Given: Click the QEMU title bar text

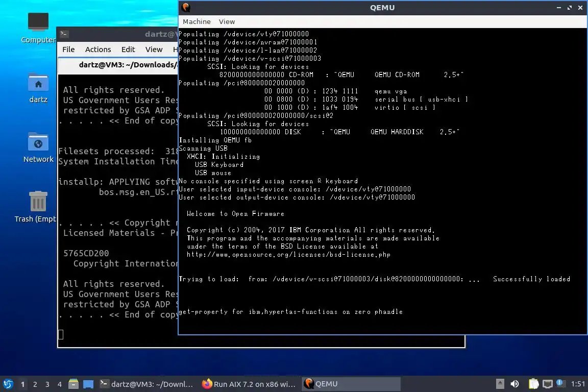Looking at the screenshot, I should 382,8.
